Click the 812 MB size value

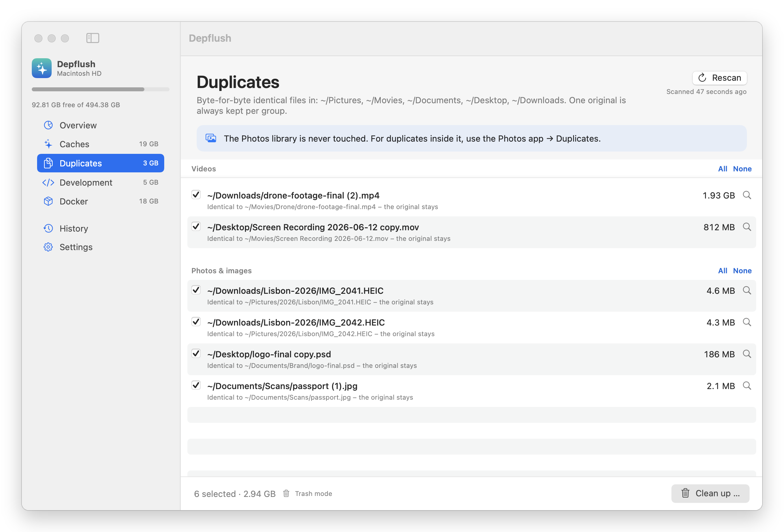click(719, 227)
